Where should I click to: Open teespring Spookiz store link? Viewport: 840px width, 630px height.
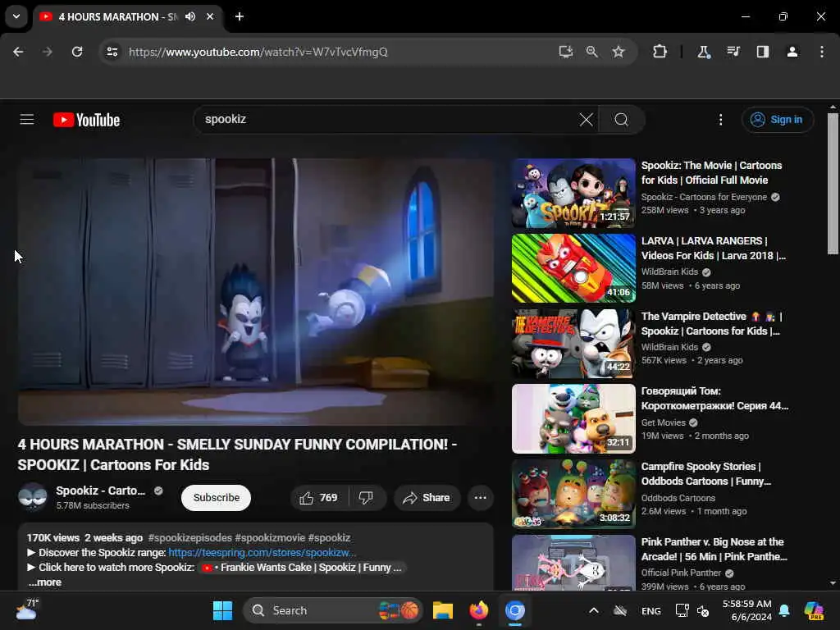point(262,552)
